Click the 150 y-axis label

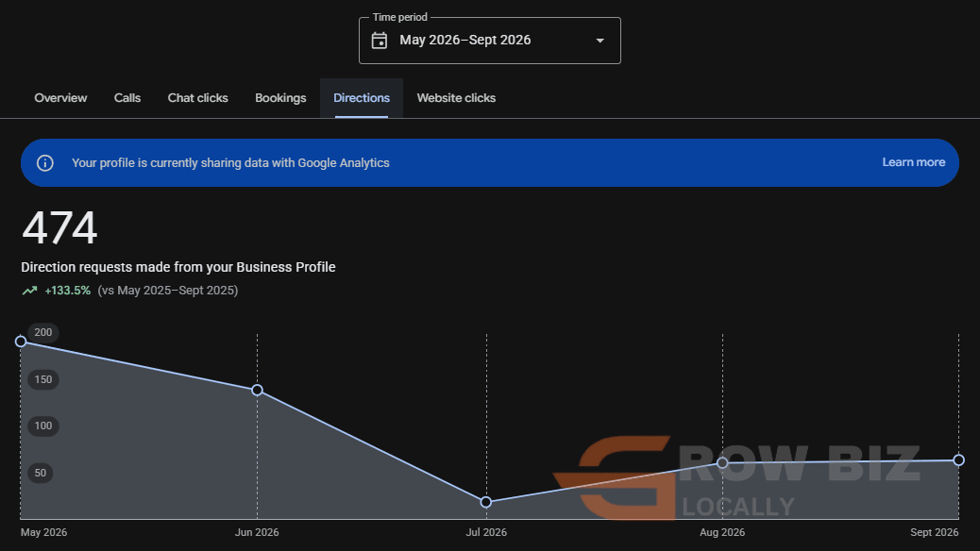coord(43,379)
